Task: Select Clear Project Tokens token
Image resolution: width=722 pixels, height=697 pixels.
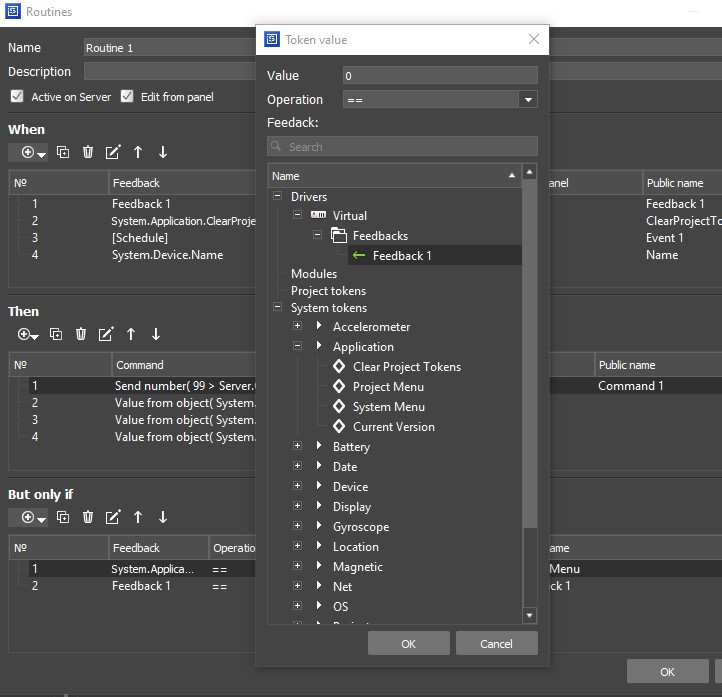Action: tap(406, 367)
